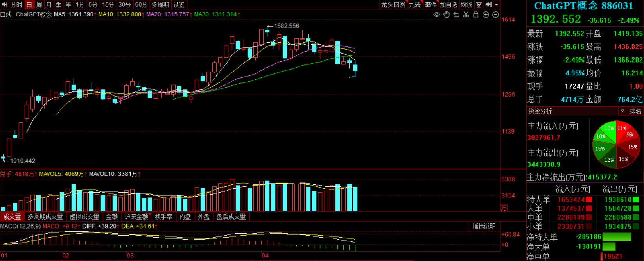Open 排名 ranking in 资金分析
The width and height of the screenshot is (644, 261).
[635, 111]
